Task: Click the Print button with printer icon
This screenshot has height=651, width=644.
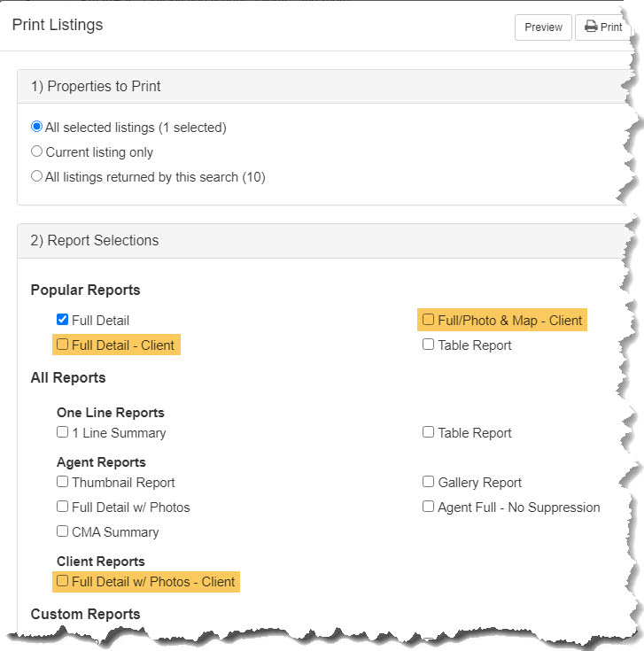Action: (x=603, y=27)
